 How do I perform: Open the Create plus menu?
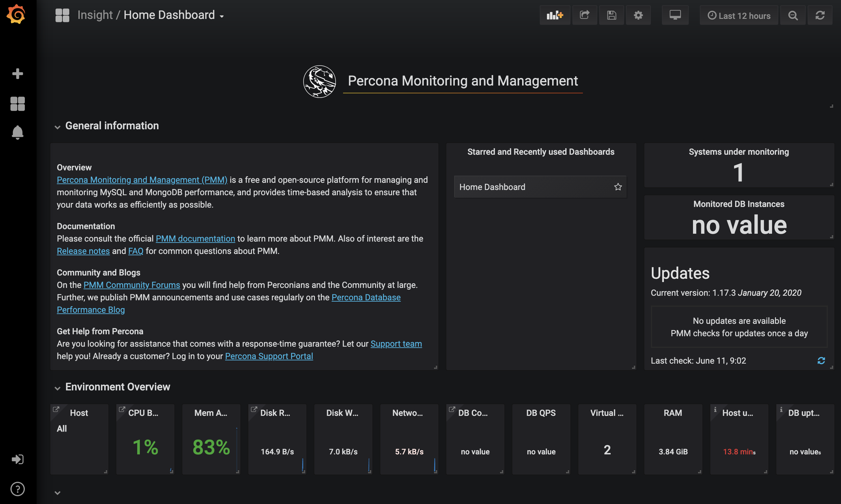(x=17, y=74)
